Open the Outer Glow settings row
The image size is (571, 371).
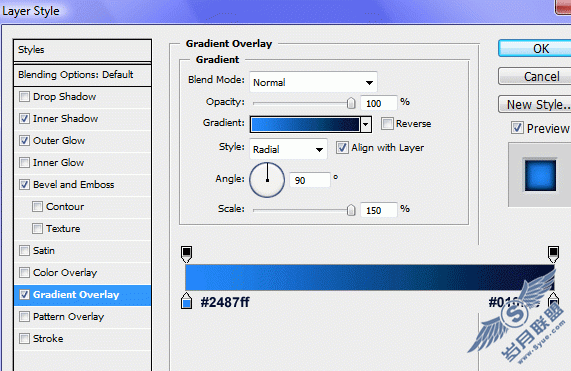pos(82,141)
